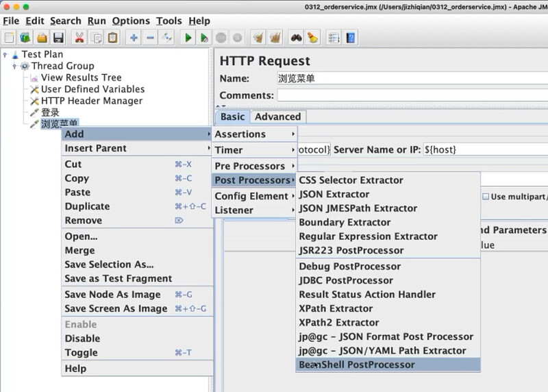The height and width of the screenshot is (392, 548).
Task: Expand the Timer submenu
Action: tap(254, 150)
